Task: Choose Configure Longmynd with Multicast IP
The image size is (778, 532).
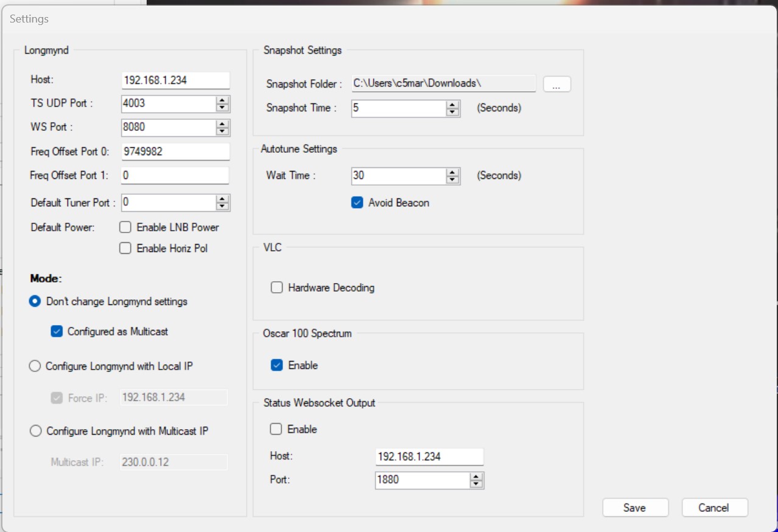Action: [35, 431]
